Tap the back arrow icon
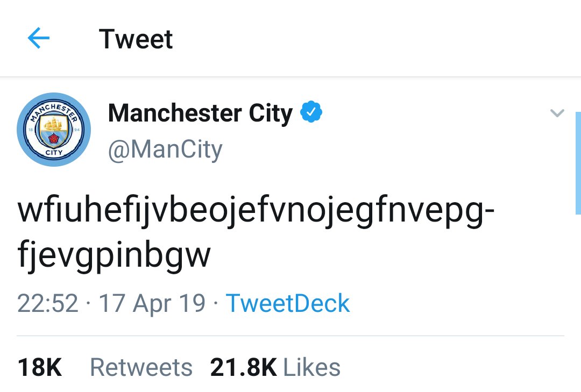This screenshot has height=392, width=581. 38,39
